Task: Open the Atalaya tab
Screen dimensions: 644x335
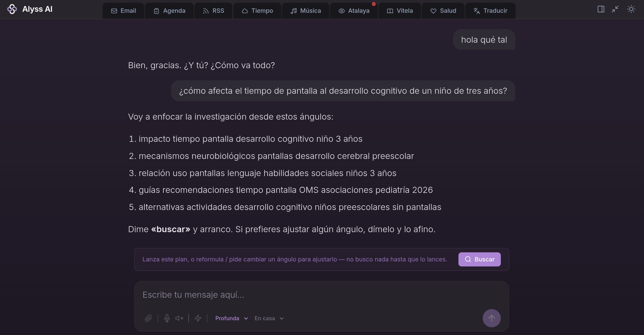Action: pyautogui.click(x=354, y=11)
